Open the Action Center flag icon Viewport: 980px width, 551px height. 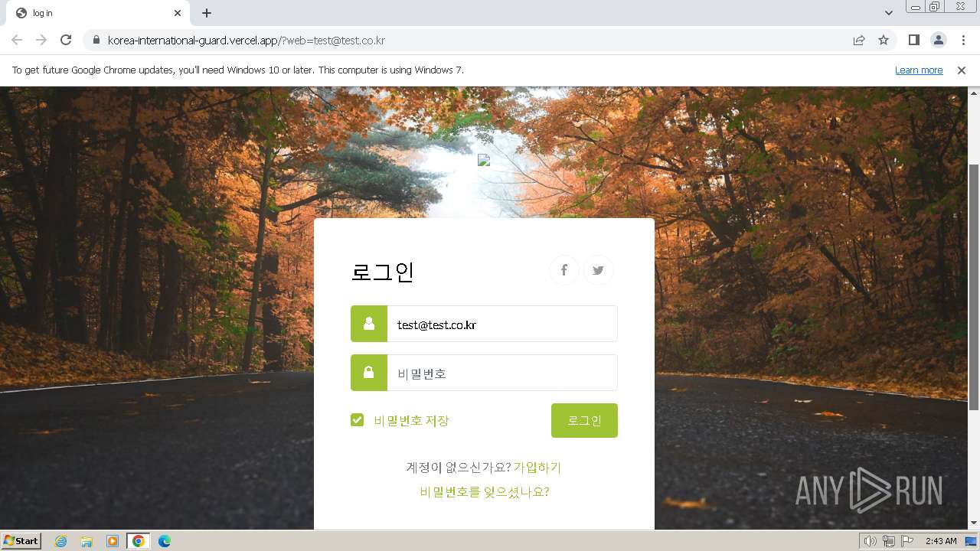coord(907,541)
